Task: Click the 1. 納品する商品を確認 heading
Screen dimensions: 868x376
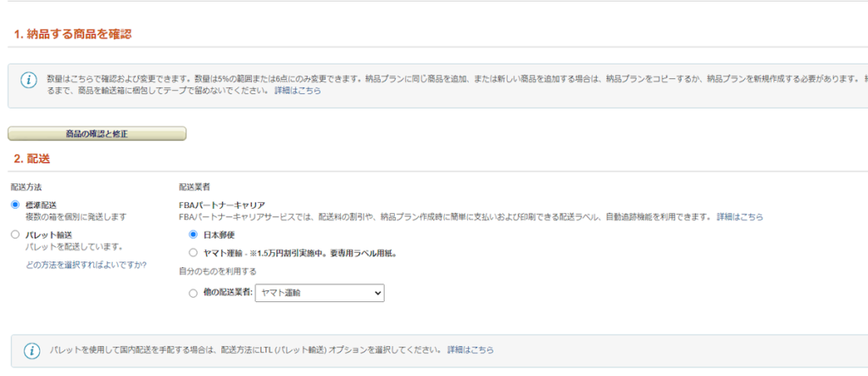Action: click(x=72, y=34)
